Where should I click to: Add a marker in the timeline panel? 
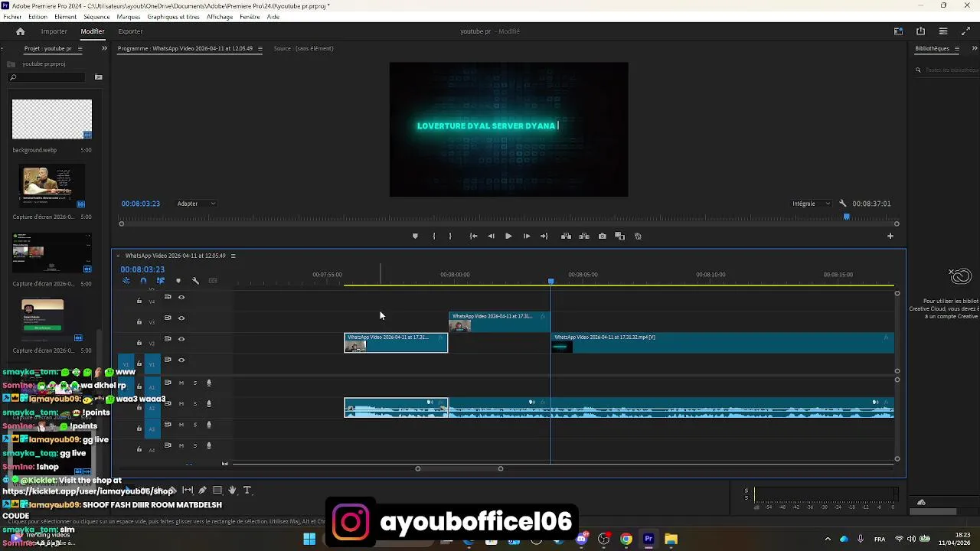[x=178, y=281]
